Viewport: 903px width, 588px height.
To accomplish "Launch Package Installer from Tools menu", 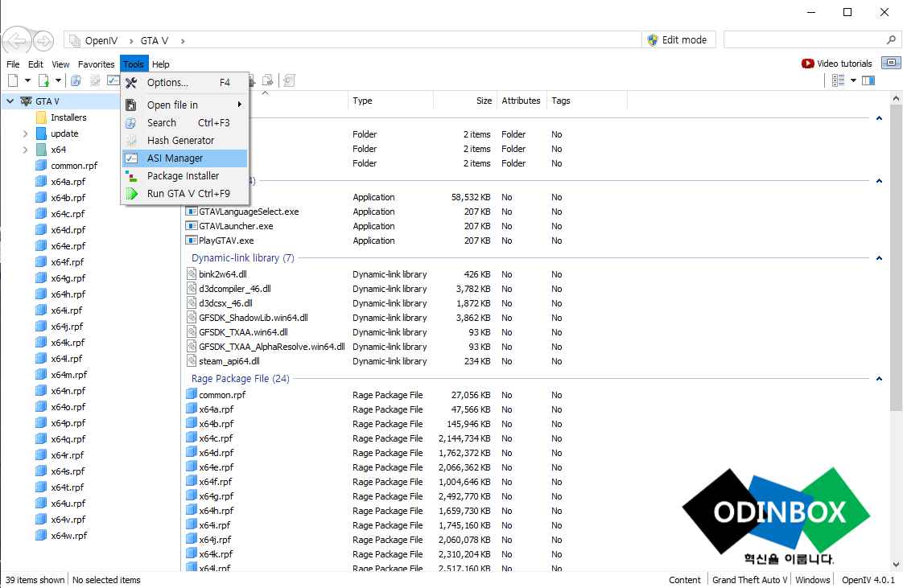I will 185,176.
